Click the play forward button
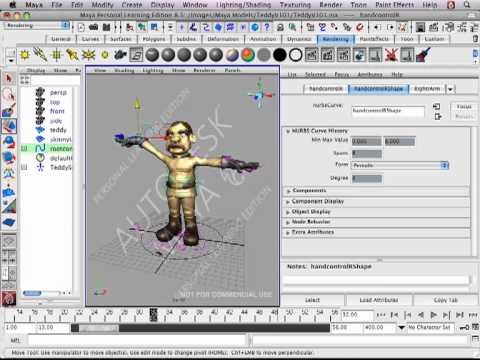The width and height of the screenshot is (480, 360). (x=433, y=315)
